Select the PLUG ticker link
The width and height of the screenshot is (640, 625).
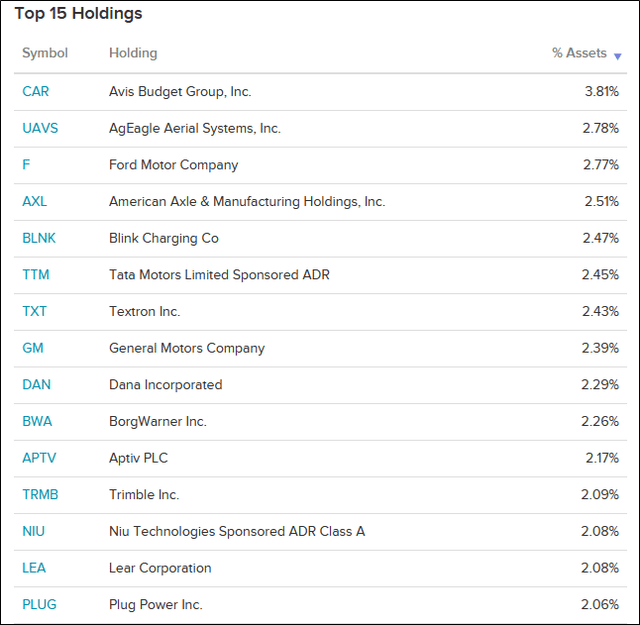pyautogui.click(x=39, y=605)
